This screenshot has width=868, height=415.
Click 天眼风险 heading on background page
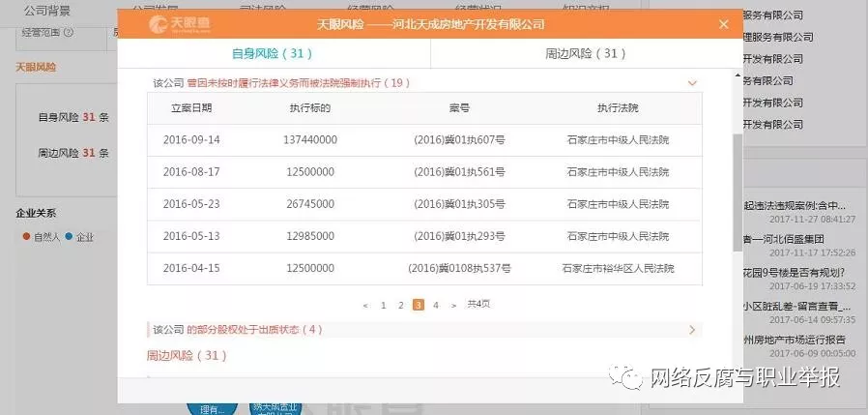[36, 67]
